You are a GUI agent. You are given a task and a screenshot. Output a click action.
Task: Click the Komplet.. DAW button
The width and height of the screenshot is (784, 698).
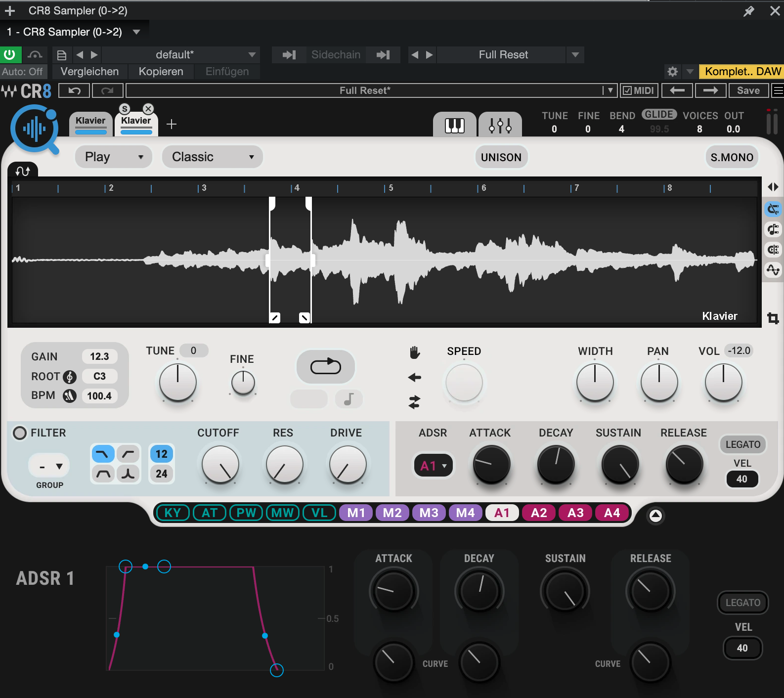coord(742,72)
